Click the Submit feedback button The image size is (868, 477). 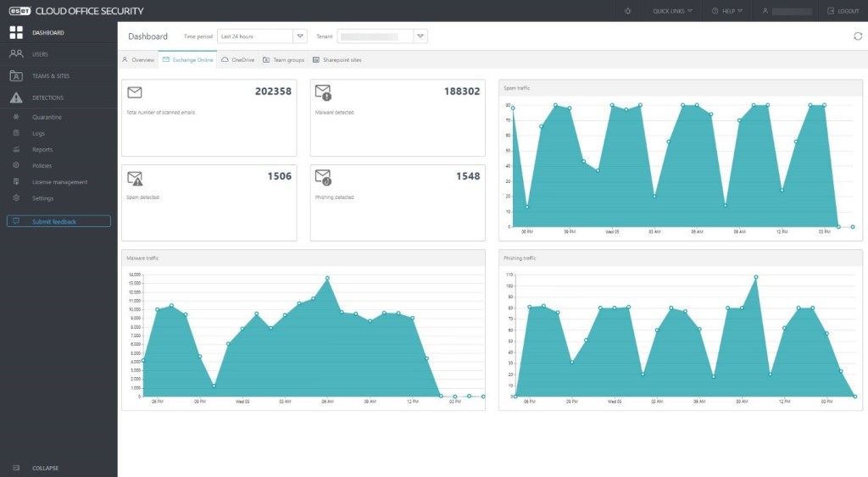coord(58,222)
